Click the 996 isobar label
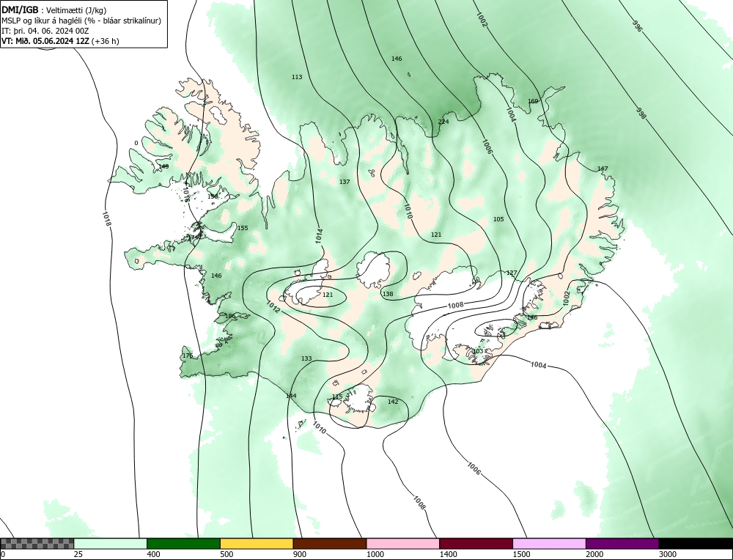Viewport: 733px width, 560px height. [x=638, y=26]
